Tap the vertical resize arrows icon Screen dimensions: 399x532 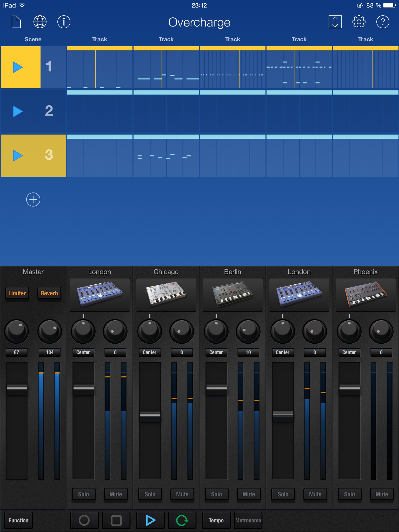click(335, 22)
